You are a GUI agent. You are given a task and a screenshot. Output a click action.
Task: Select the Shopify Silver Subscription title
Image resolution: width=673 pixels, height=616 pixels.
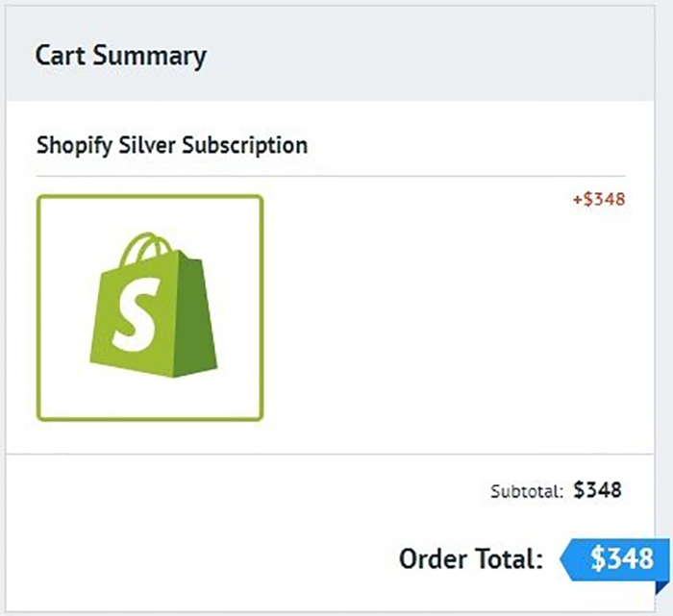pos(172,145)
